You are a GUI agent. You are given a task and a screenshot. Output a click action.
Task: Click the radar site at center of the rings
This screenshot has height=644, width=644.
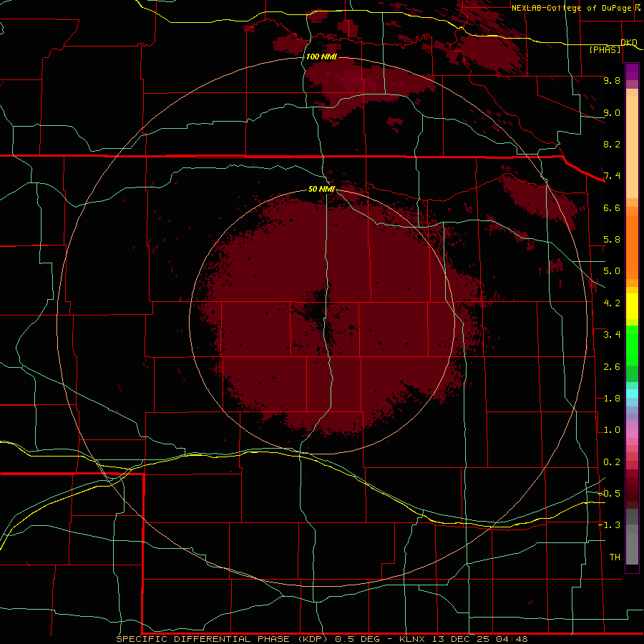321,321
